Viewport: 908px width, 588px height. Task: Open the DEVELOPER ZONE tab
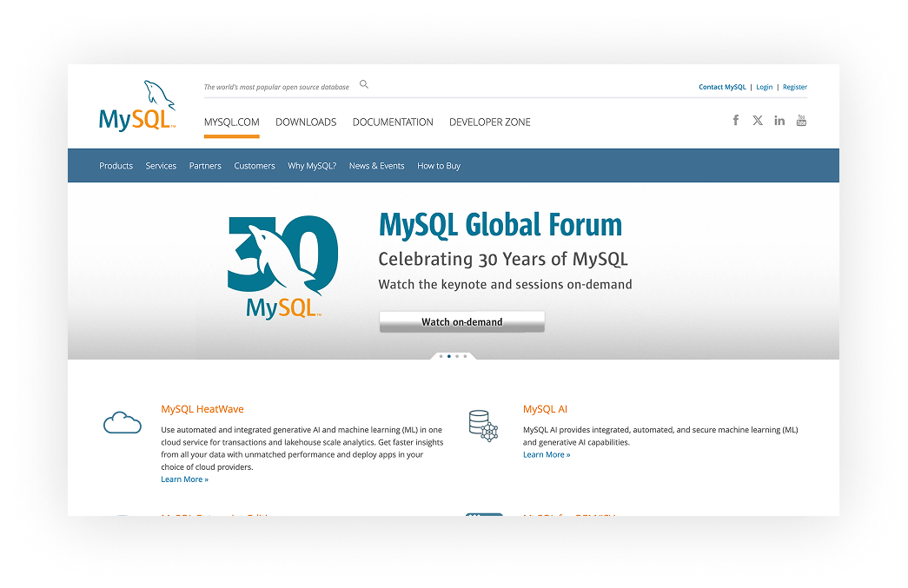[x=489, y=122]
